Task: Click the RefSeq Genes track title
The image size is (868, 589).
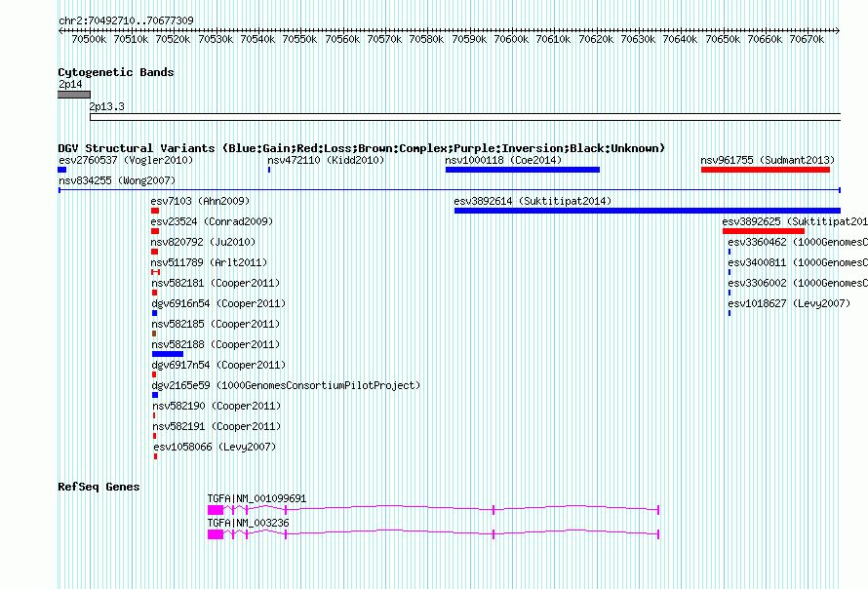Action: pos(99,487)
